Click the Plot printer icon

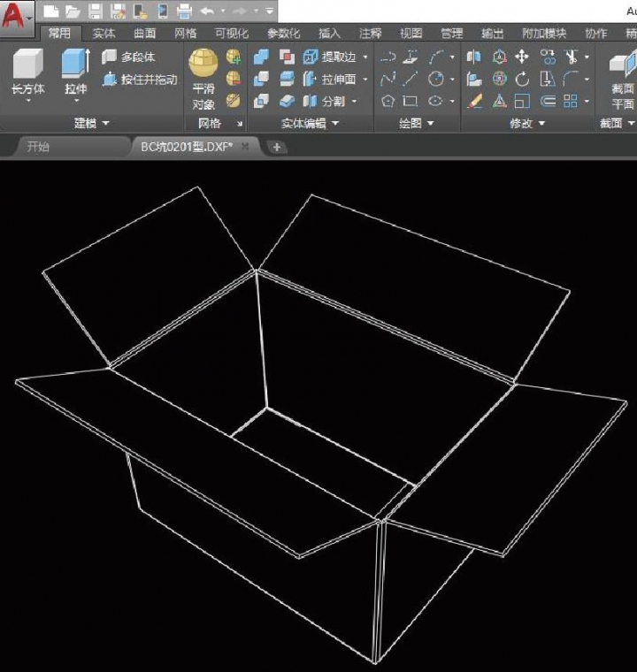point(184,11)
